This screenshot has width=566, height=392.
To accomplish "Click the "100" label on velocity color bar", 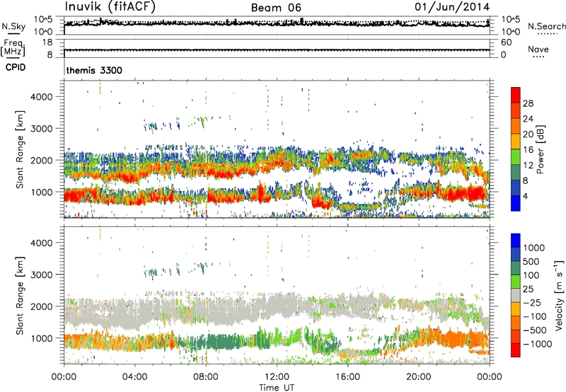I will point(531,275).
